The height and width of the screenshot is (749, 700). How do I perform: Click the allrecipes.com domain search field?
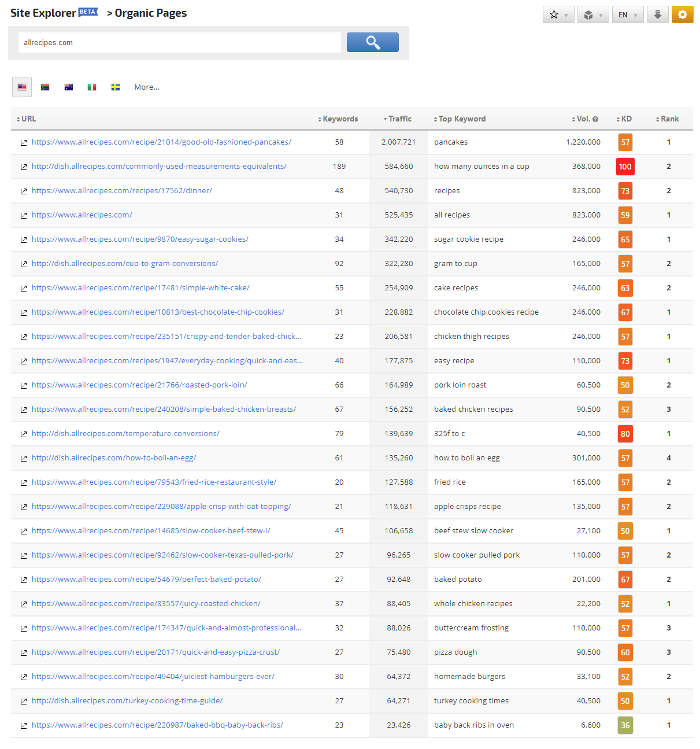179,42
